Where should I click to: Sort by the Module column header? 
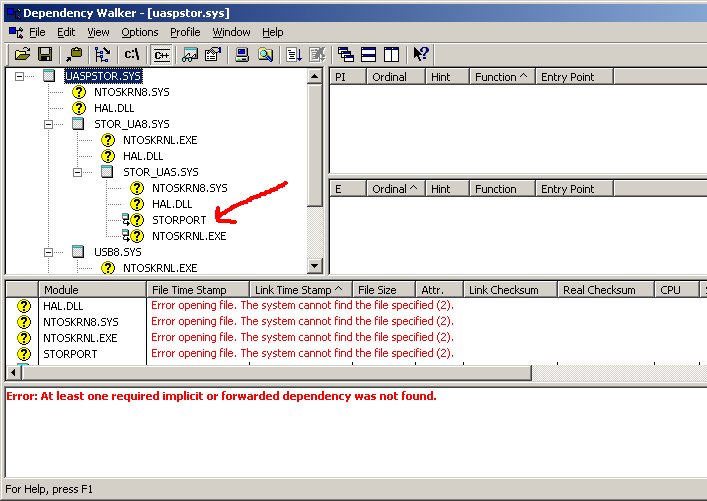click(x=92, y=290)
